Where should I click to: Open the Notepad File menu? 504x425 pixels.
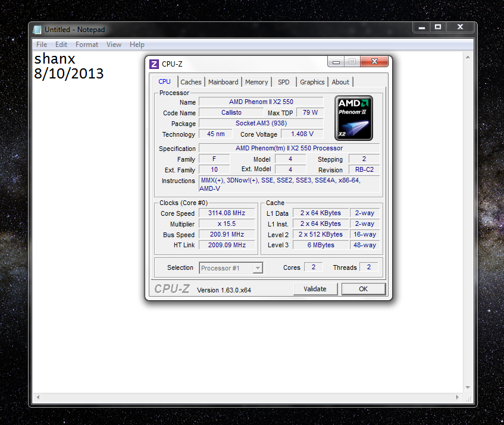coord(42,45)
